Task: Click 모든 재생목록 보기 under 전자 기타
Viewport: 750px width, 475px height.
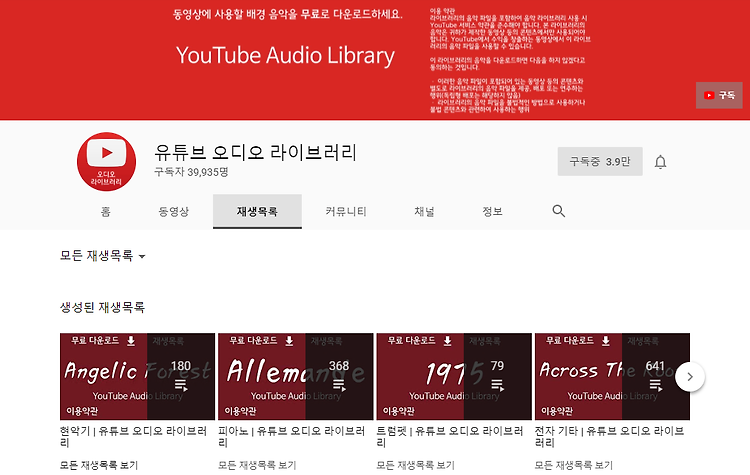Action: click(574, 465)
